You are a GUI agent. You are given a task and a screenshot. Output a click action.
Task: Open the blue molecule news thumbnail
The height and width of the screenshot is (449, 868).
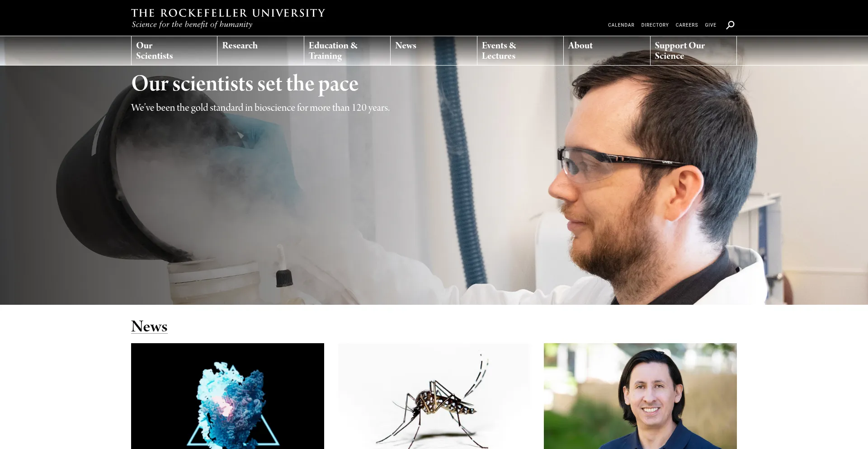227,396
